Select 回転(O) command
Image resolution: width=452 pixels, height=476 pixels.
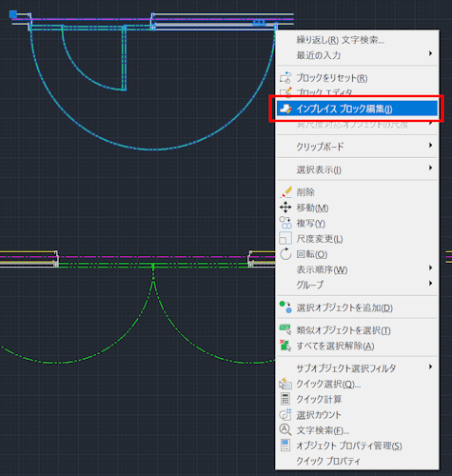point(357,254)
